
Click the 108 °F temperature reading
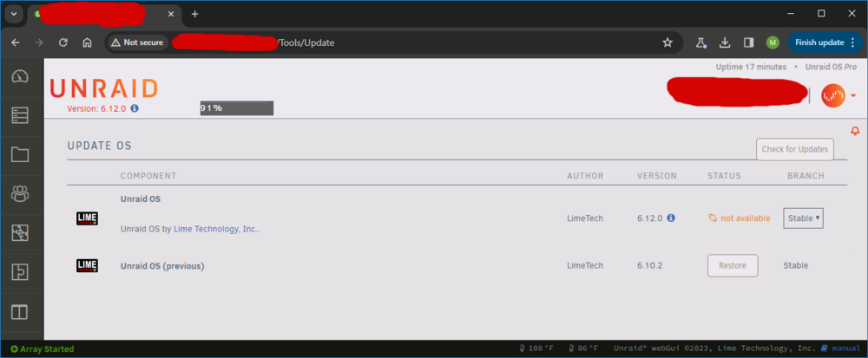coord(536,348)
